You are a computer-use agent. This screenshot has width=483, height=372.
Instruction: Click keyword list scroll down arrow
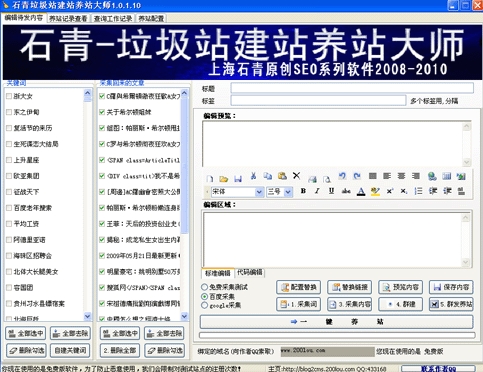(87, 316)
